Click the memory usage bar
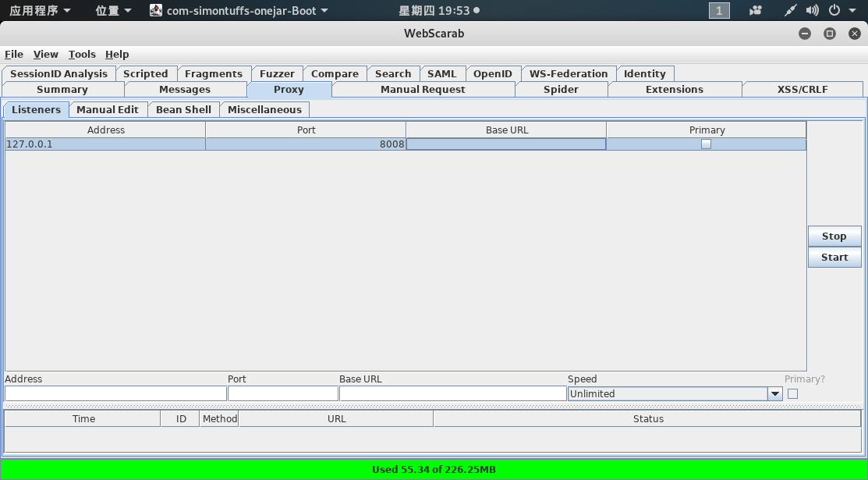Image resolution: width=868 pixels, height=480 pixels. coord(434,470)
